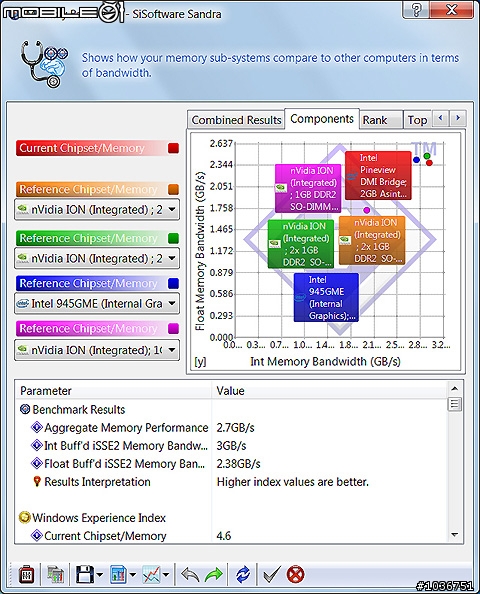The image size is (480, 594).
Task: Select the Results Interpretation row
Action: point(232,482)
